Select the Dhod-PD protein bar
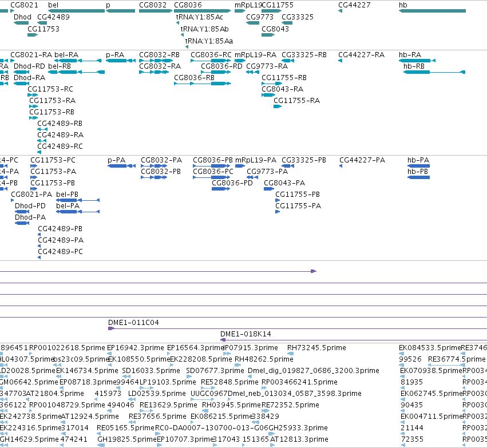Viewport: 487px width, 448px height. coord(22,212)
